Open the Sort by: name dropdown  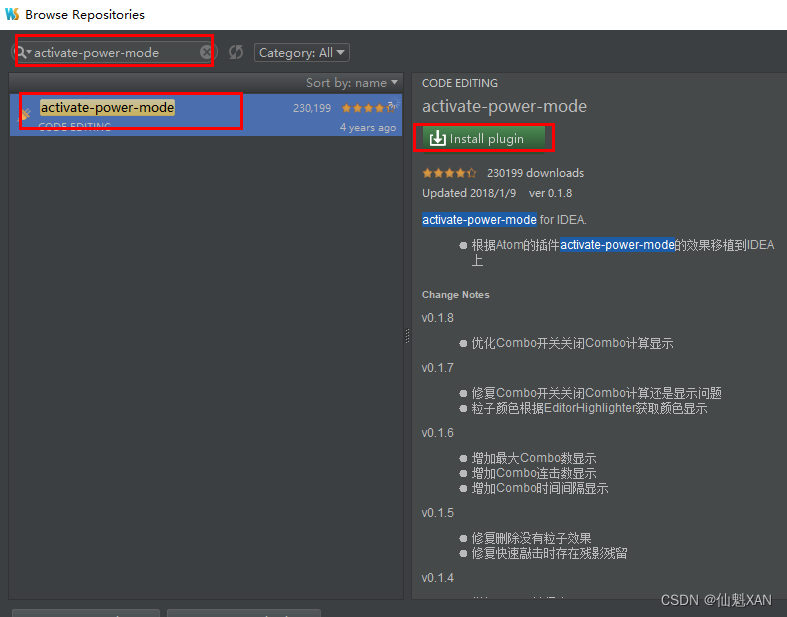[x=352, y=83]
